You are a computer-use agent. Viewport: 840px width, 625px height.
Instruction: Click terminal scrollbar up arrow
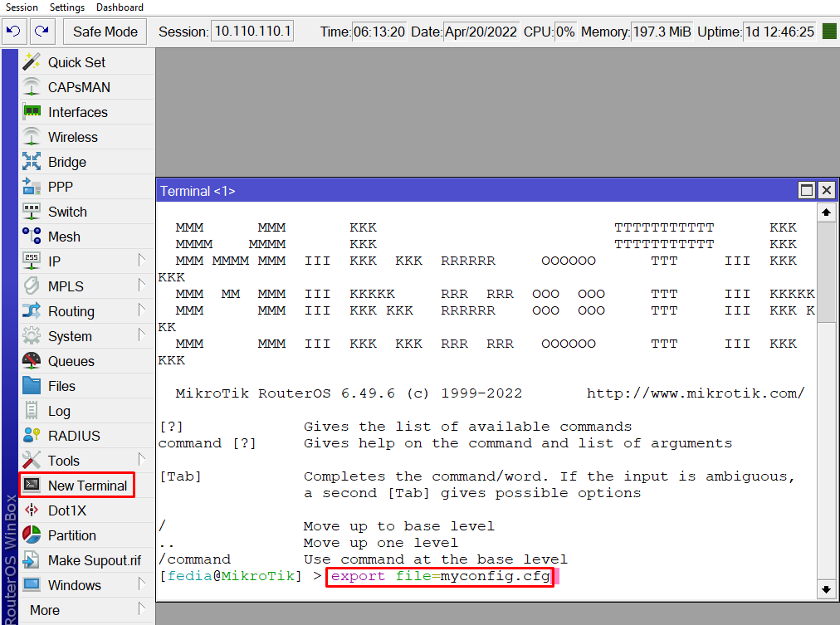(x=826, y=212)
